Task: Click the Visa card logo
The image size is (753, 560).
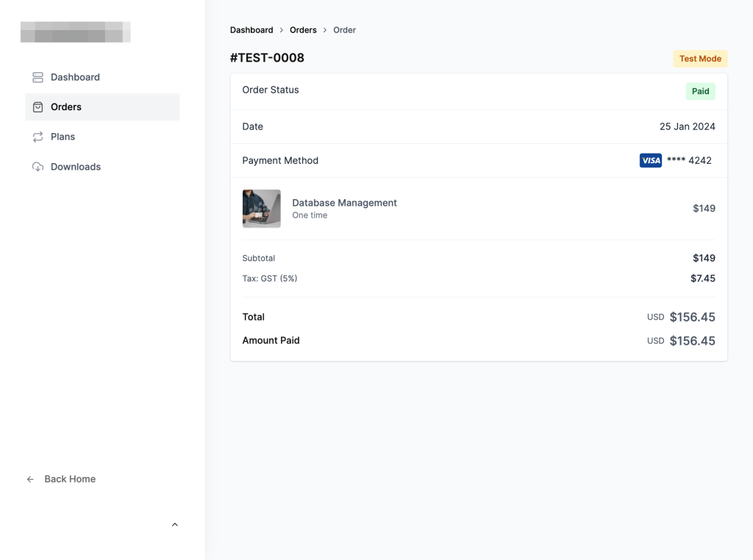Action: pos(650,160)
